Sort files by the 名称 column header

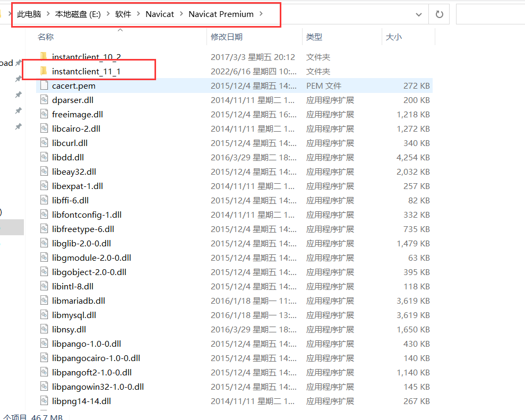[x=46, y=37]
